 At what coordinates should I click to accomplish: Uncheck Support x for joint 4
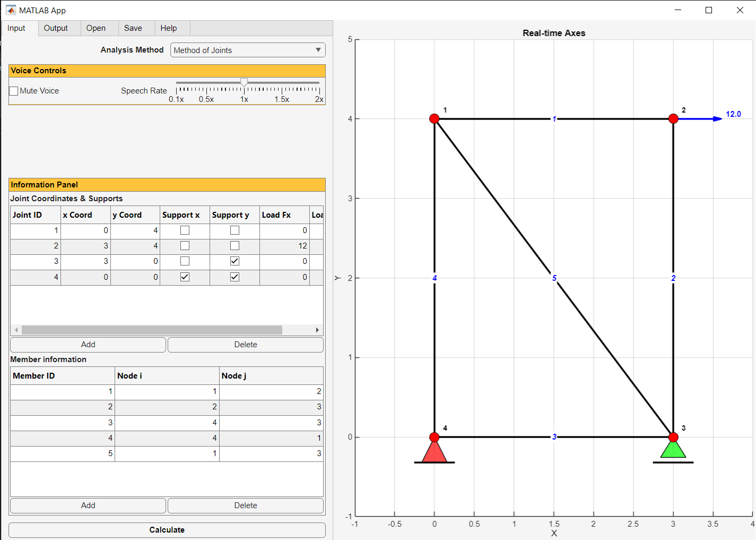[x=185, y=277]
